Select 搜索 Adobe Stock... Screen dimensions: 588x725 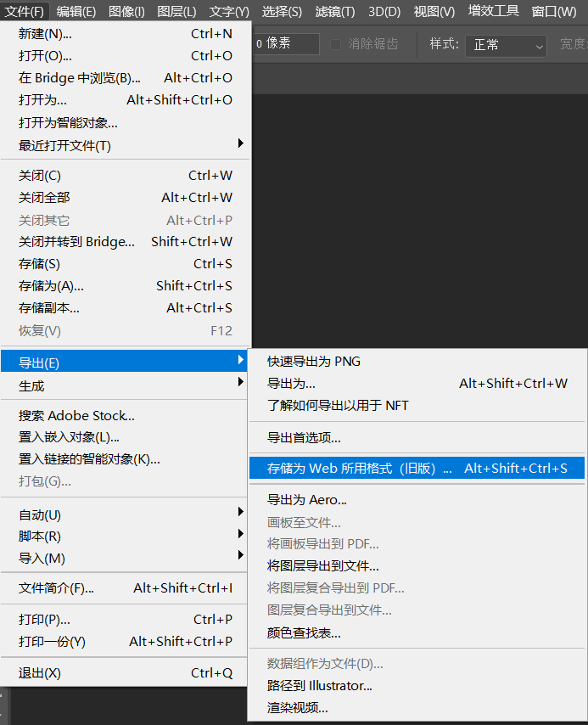pyautogui.click(x=124, y=416)
